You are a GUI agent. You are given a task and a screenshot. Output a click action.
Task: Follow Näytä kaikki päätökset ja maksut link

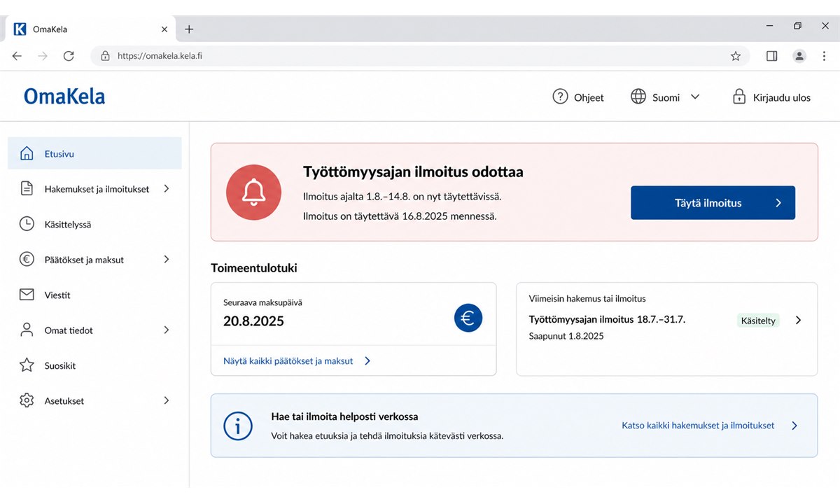288,361
